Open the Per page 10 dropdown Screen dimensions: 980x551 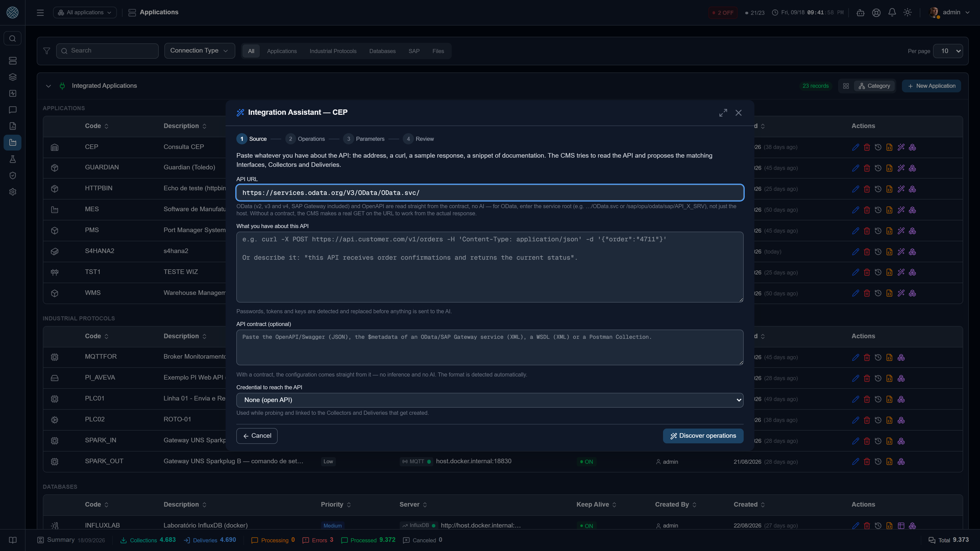948,51
